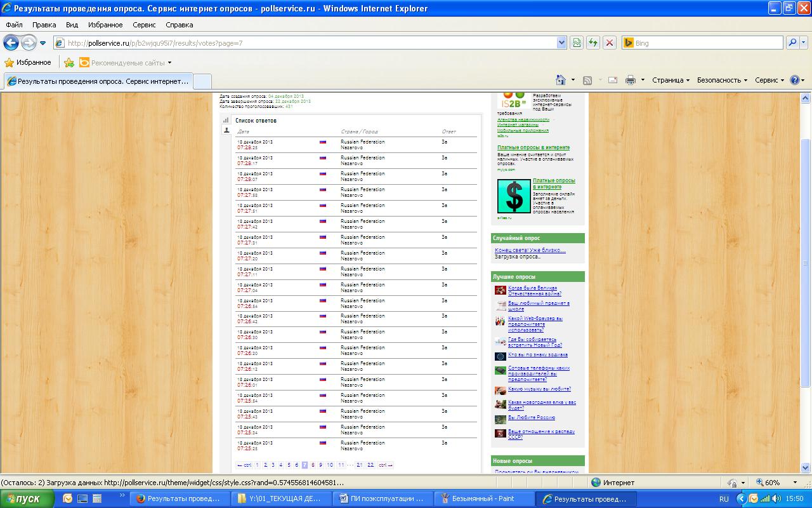Image resolution: width=812 pixels, height=508 pixels.
Task: Open the Безопасность command bar menu
Action: pos(722,80)
